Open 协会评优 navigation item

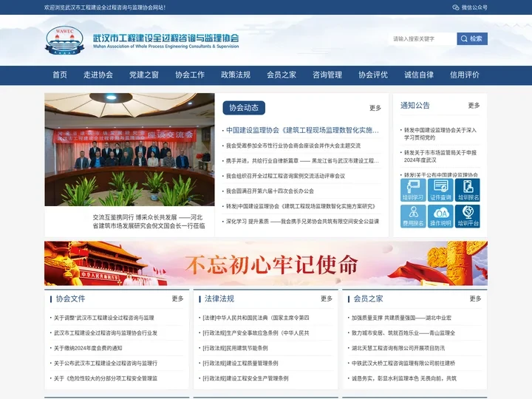373,75
